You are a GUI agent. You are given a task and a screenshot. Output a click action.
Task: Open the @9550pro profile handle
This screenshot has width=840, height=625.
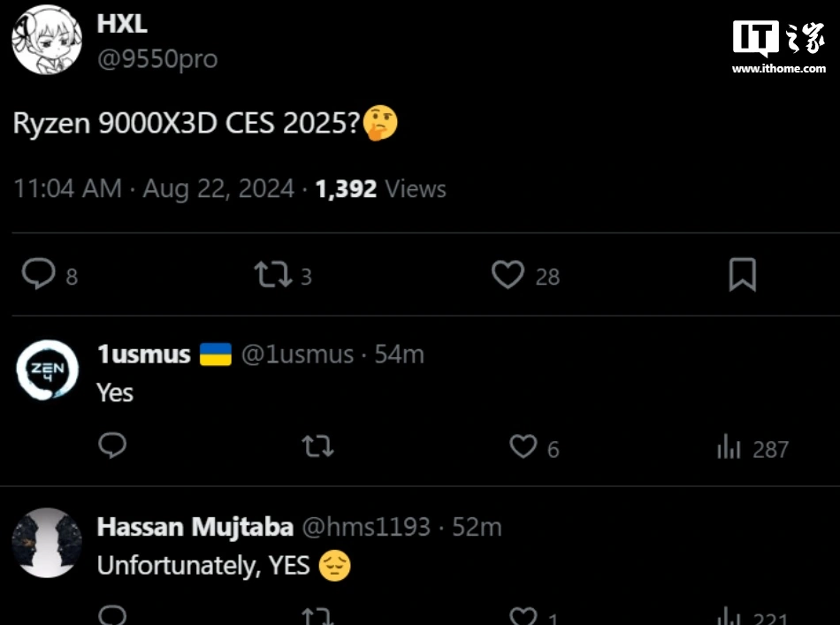(x=157, y=58)
